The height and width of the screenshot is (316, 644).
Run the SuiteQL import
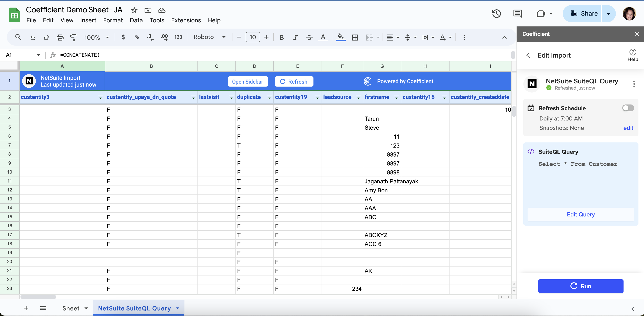pyautogui.click(x=580, y=286)
